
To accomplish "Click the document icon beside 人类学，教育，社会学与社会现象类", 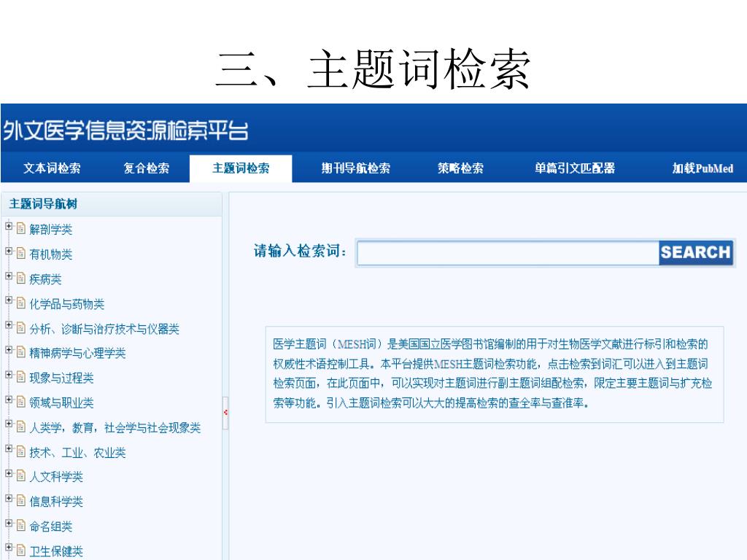I will [x=21, y=427].
